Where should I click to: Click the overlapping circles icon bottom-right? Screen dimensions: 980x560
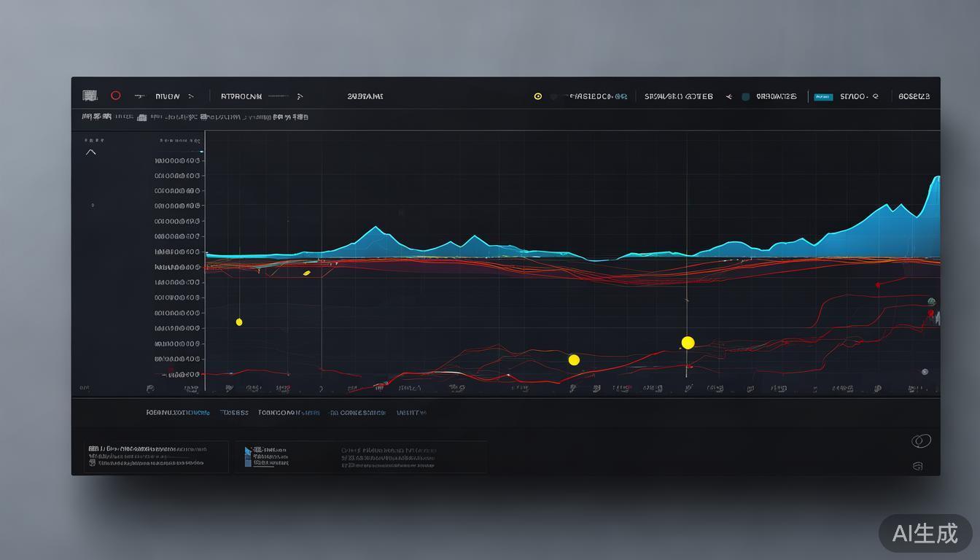pos(921,440)
